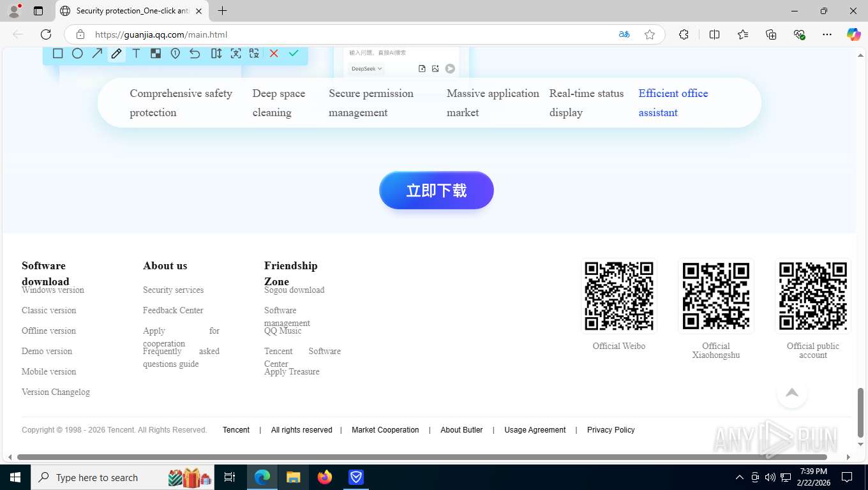The image size is (868, 490).
Task: Click the translate page icon in address bar
Action: pos(624,34)
